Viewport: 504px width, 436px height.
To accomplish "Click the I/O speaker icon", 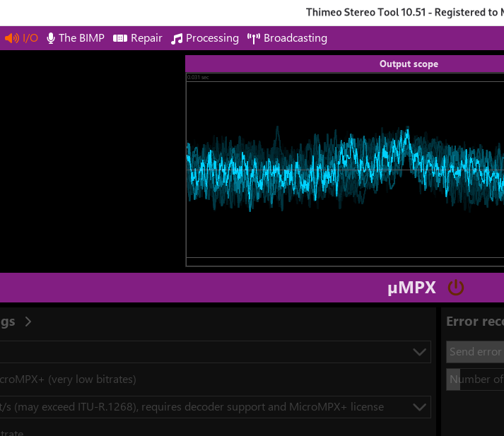I will pyautogui.click(x=12, y=38).
